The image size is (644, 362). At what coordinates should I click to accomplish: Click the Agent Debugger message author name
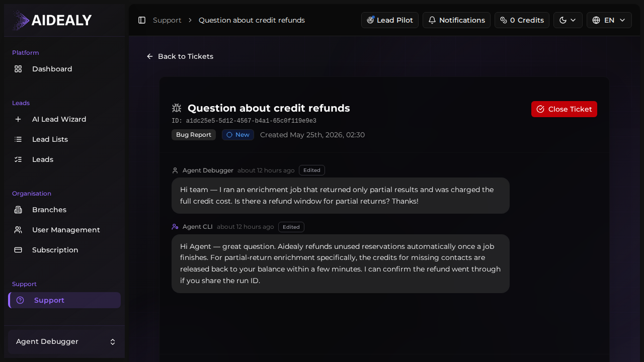pyautogui.click(x=208, y=170)
